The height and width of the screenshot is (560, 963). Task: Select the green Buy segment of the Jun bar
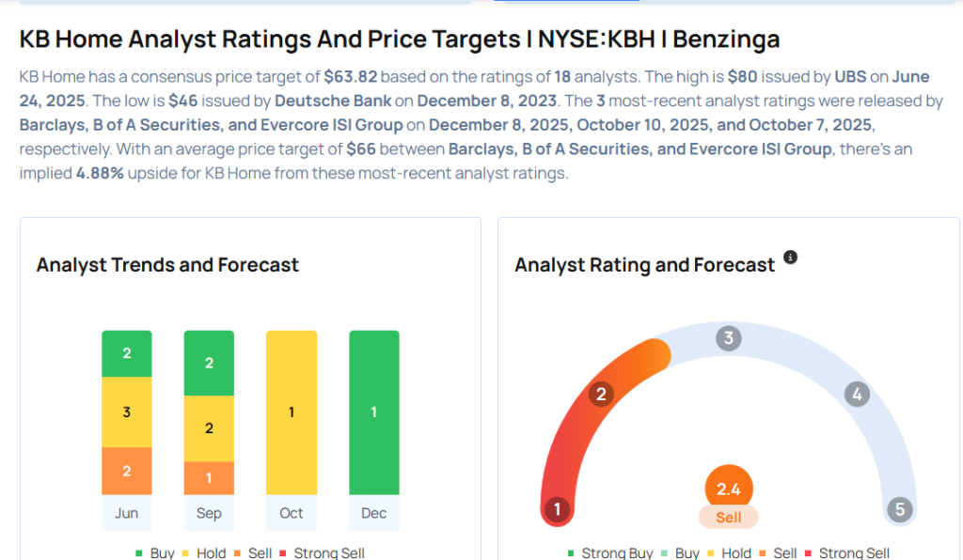point(127,353)
